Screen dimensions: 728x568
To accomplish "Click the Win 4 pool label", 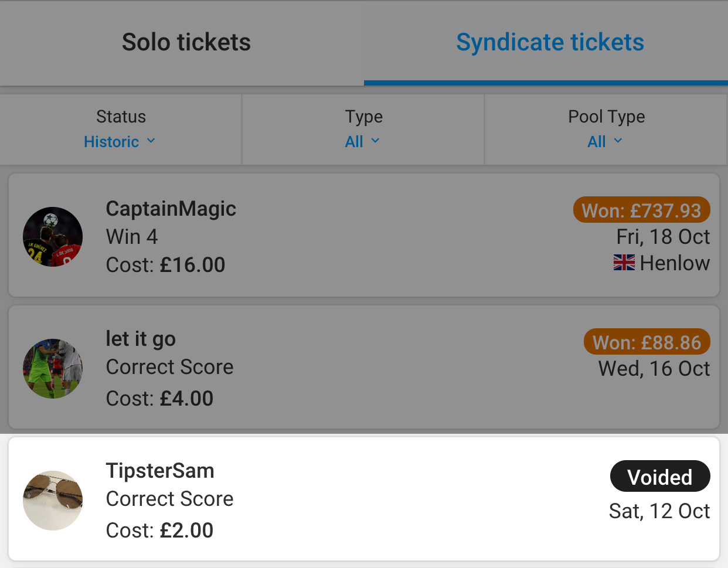I will click(x=132, y=237).
